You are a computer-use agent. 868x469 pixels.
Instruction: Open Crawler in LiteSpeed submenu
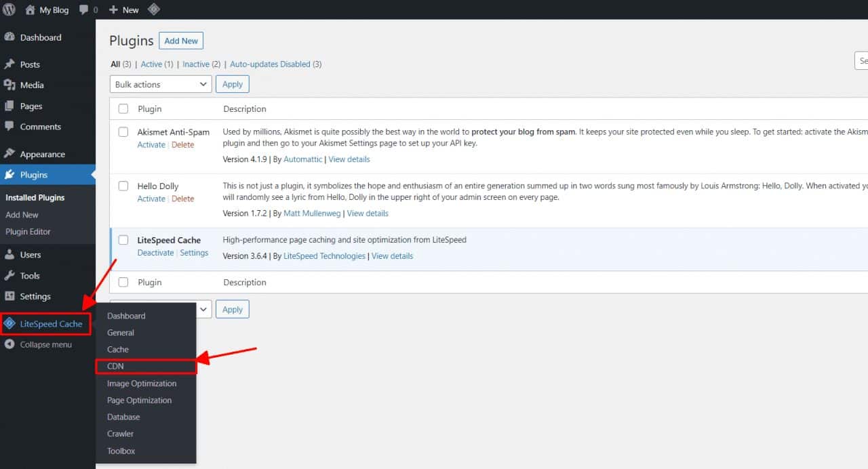(x=121, y=434)
